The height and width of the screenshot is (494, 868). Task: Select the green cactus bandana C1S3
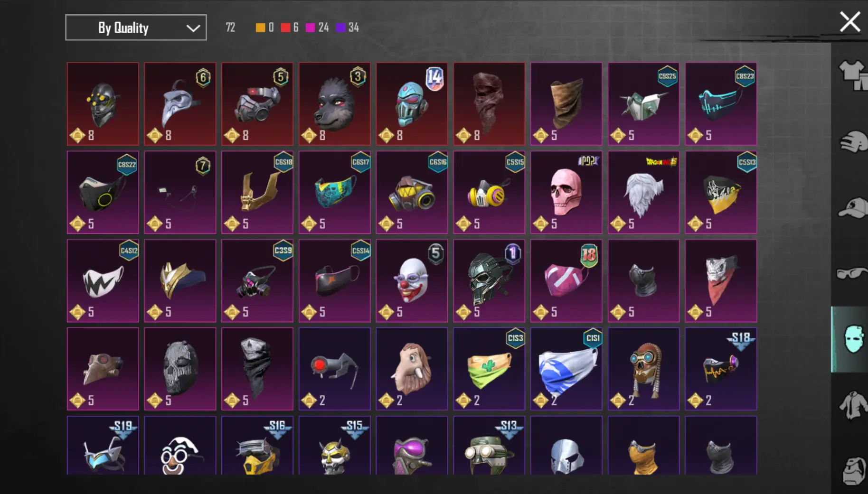489,369
